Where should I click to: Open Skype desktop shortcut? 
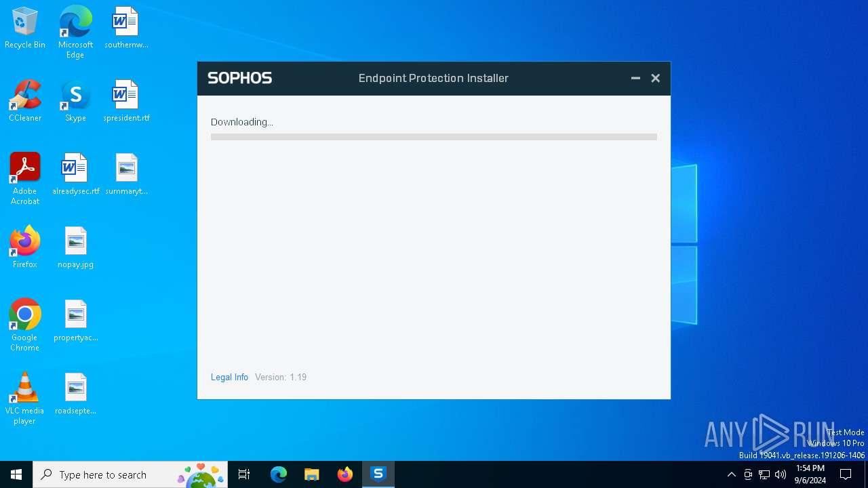click(75, 101)
